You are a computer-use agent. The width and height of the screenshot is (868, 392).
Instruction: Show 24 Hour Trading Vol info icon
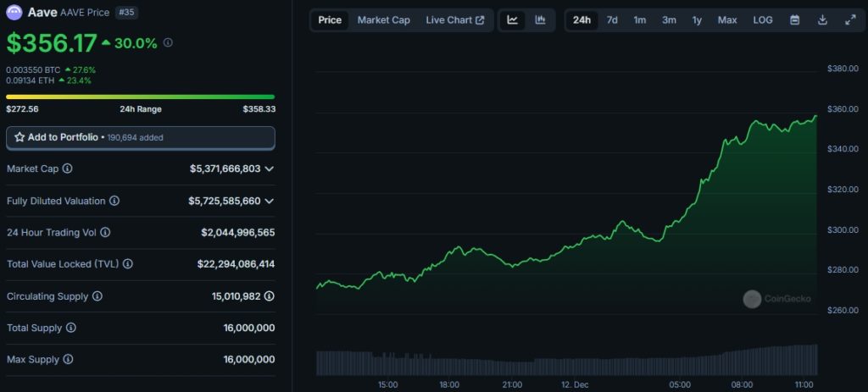pyautogui.click(x=104, y=233)
